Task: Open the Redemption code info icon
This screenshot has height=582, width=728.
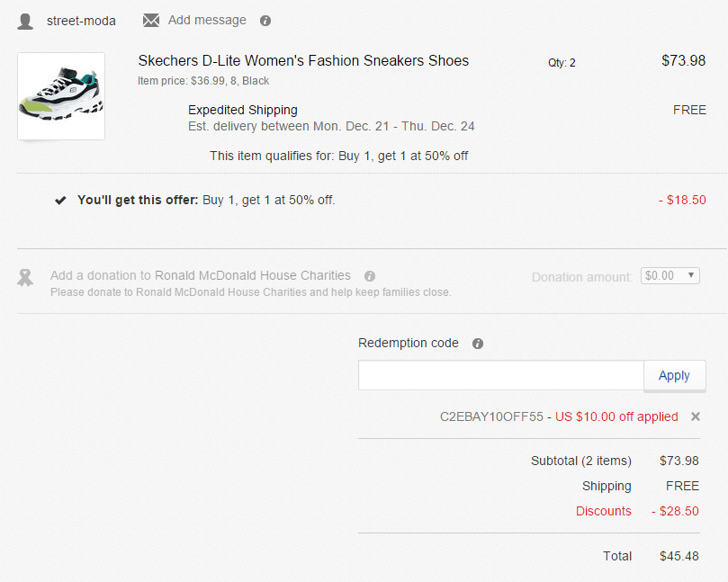Action: pyautogui.click(x=478, y=344)
